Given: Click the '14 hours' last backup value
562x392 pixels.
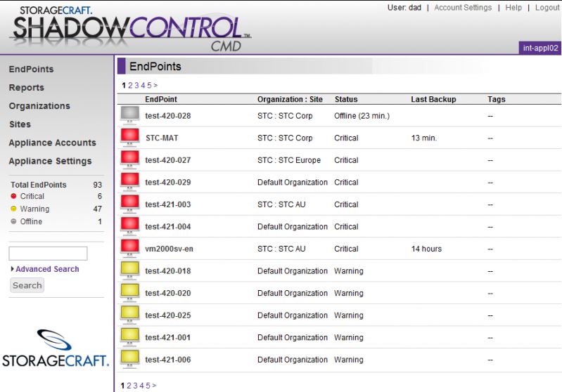Looking at the screenshot, I should pos(426,249).
